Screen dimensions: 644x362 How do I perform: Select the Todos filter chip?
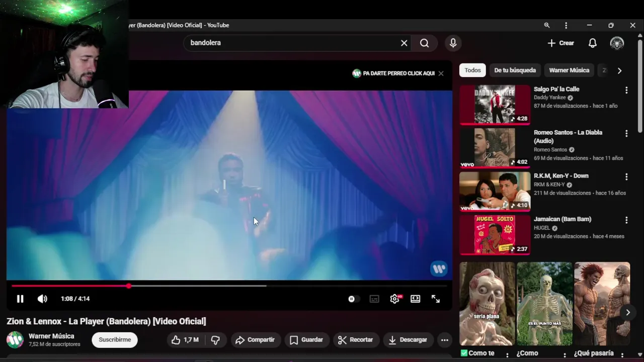tap(472, 70)
